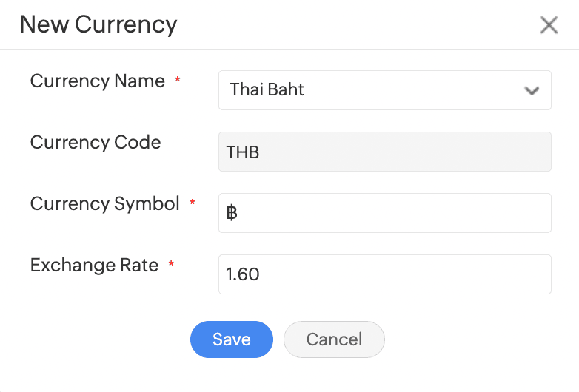Click the Currency Code label

tap(96, 142)
